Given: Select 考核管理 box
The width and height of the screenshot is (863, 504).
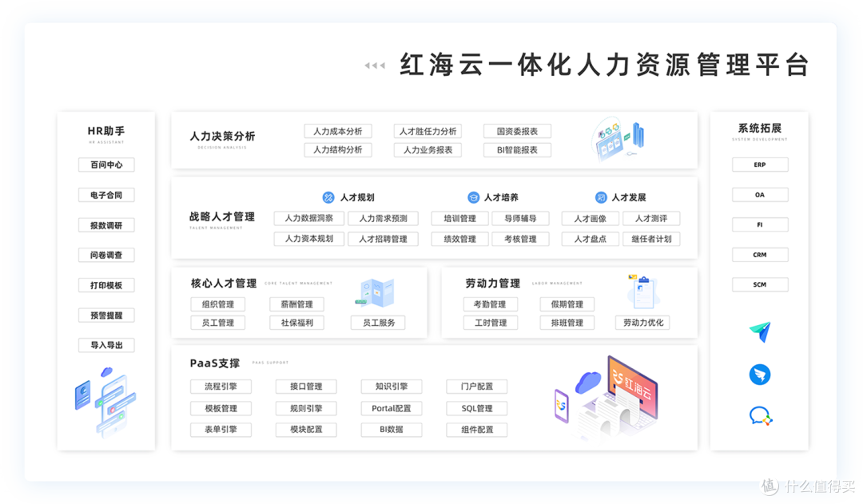Looking at the screenshot, I should pyautogui.click(x=521, y=239).
